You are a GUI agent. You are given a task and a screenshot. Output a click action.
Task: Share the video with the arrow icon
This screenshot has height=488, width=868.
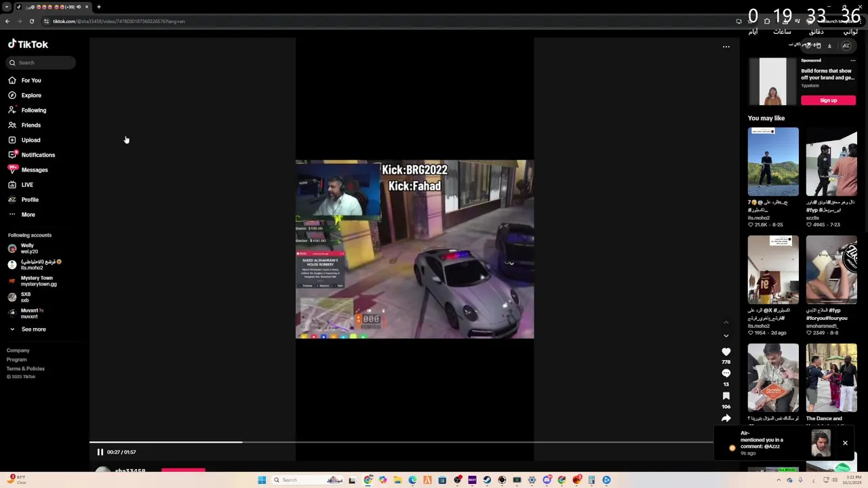point(726,418)
